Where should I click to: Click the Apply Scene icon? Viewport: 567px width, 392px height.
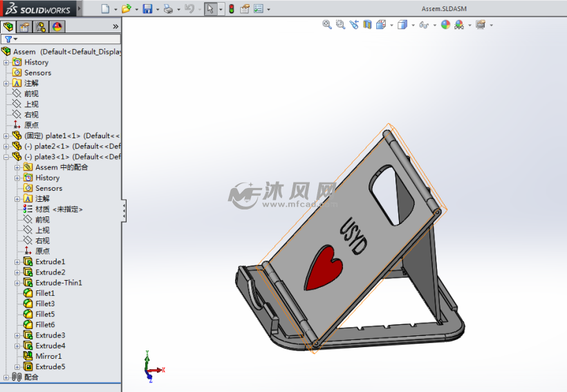(x=459, y=25)
